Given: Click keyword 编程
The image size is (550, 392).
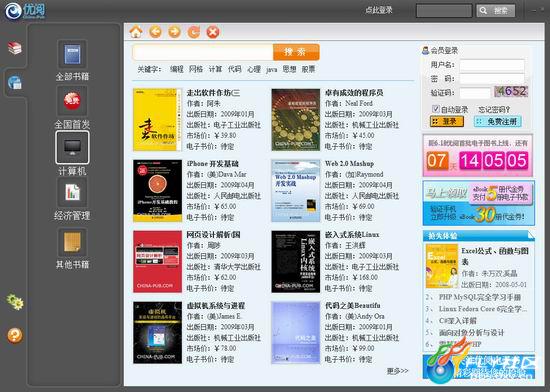Looking at the screenshot, I should pyautogui.click(x=176, y=69).
